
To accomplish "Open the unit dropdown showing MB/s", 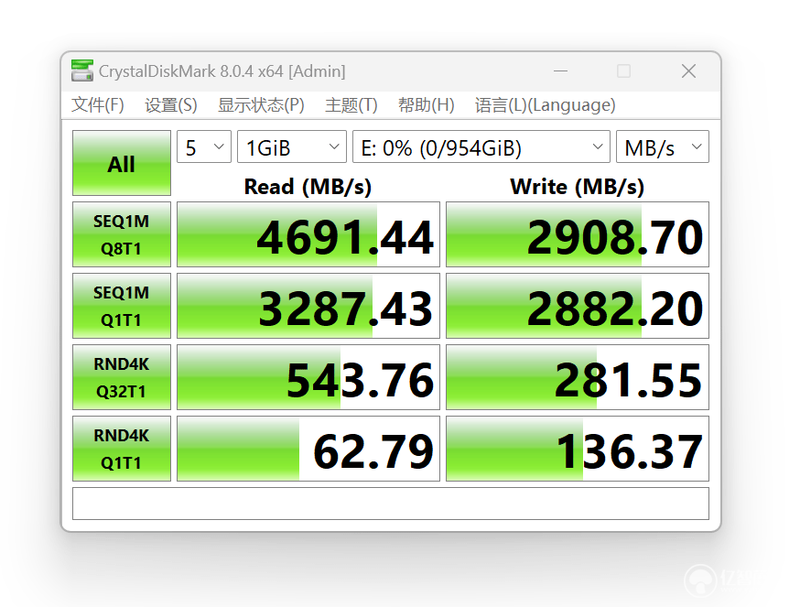I will (662, 147).
